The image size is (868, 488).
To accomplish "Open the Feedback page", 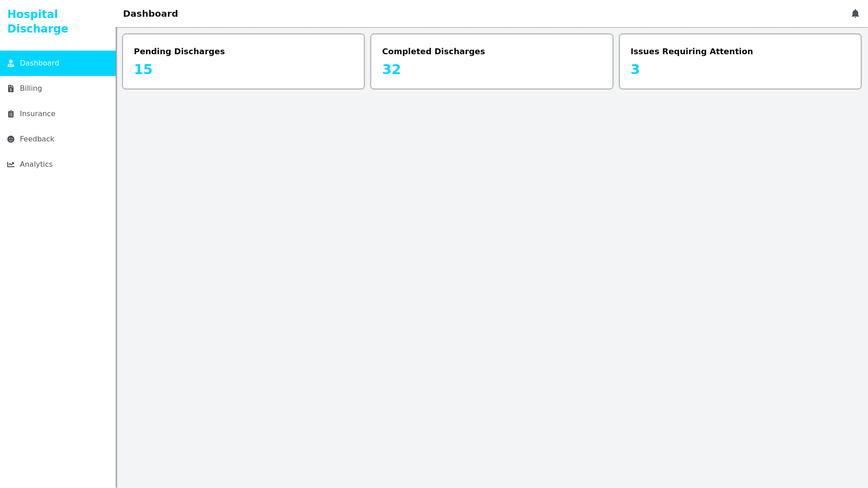I will [x=37, y=139].
